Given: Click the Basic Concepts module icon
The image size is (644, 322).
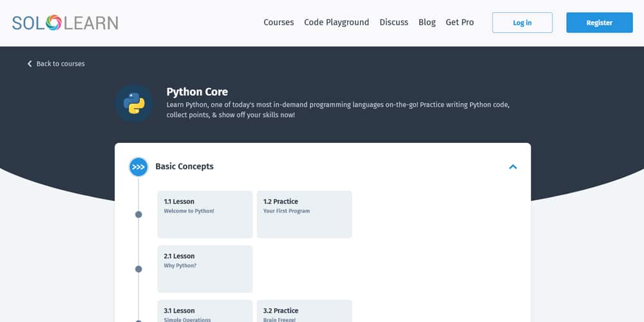Looking at the screenshot, I should tap(138, 167).
